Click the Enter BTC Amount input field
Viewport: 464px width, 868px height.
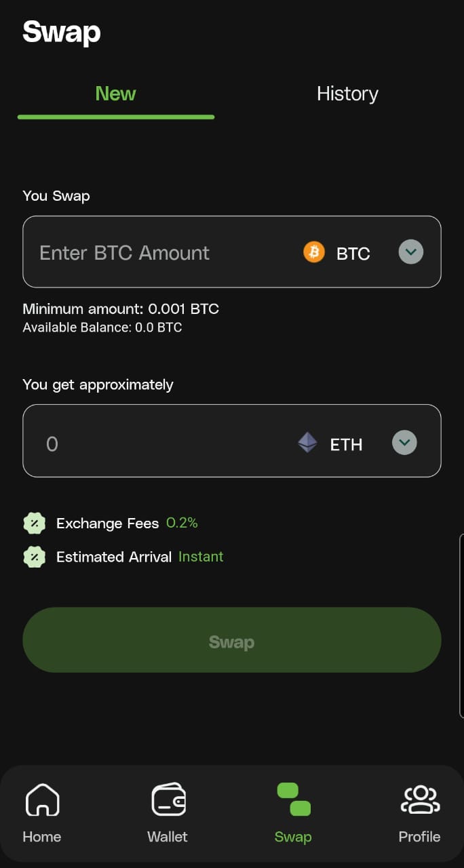pos(136,252)
